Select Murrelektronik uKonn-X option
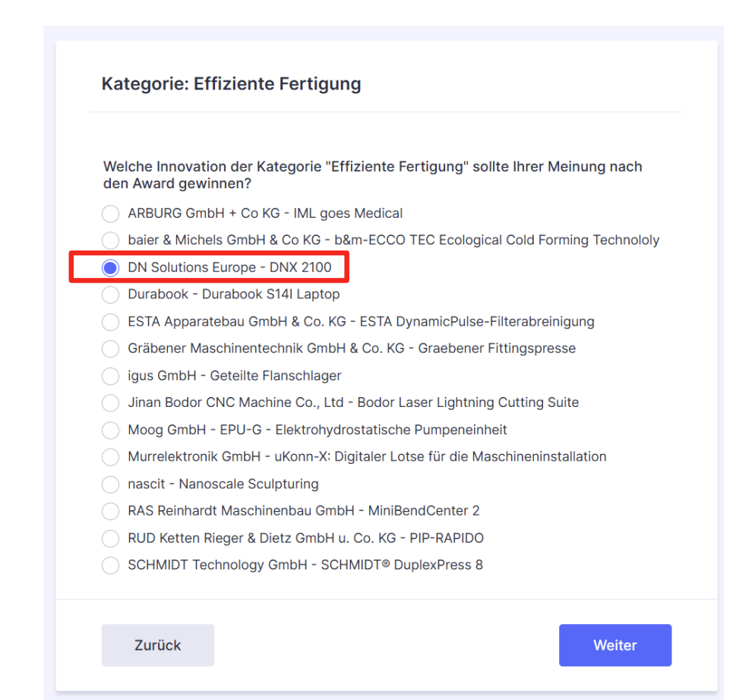 (x=110, y=457)
